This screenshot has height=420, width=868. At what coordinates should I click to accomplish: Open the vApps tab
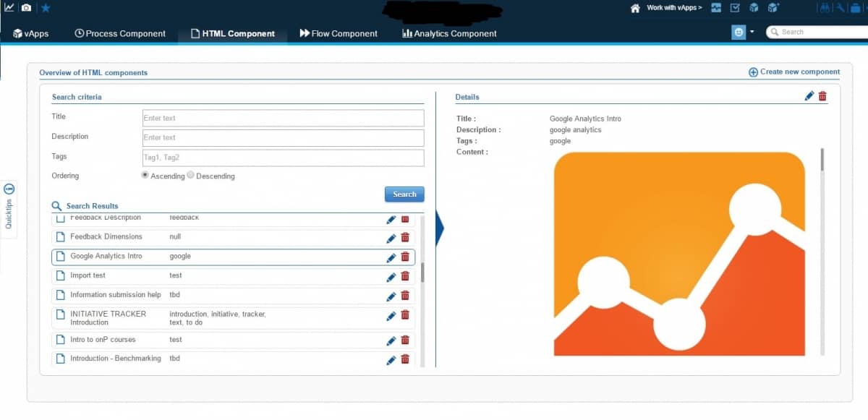coord(31,33)
